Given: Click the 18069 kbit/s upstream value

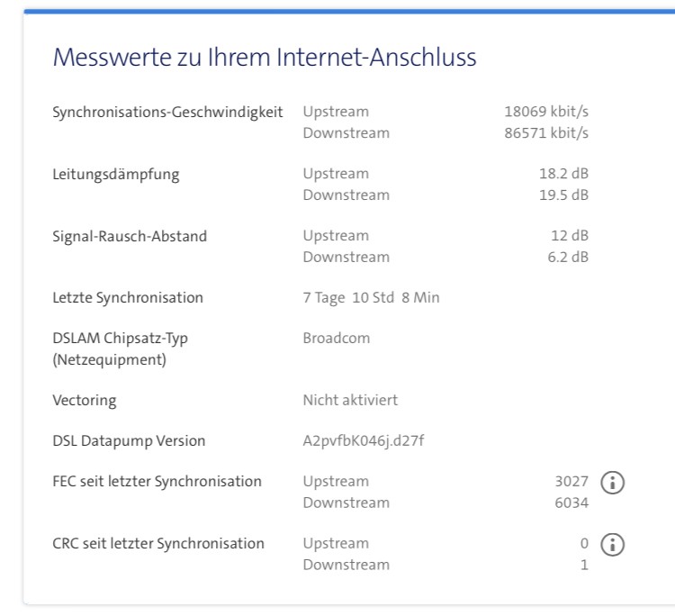Looking at the screenshot, I should click(x=546, y=112).
